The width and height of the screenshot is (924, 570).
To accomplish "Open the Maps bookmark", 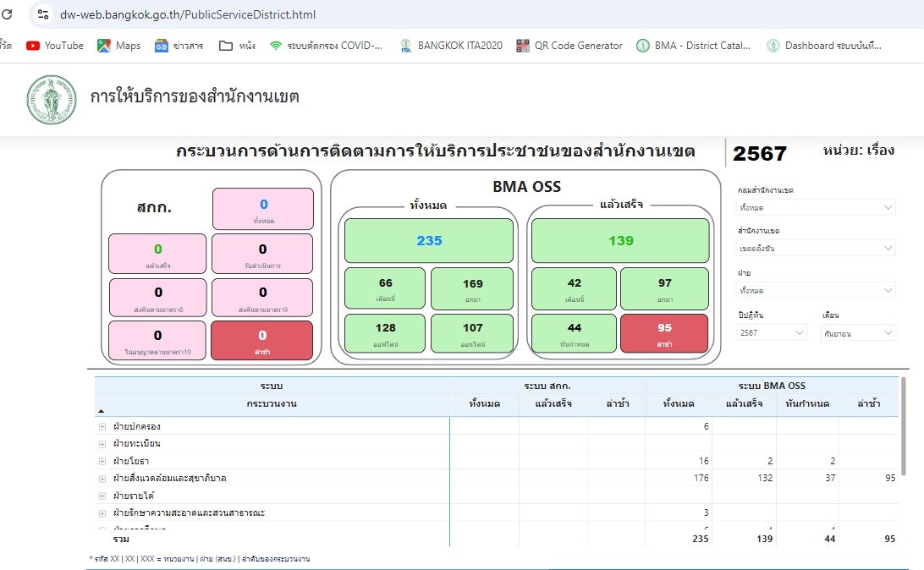I will click(118, 46).
